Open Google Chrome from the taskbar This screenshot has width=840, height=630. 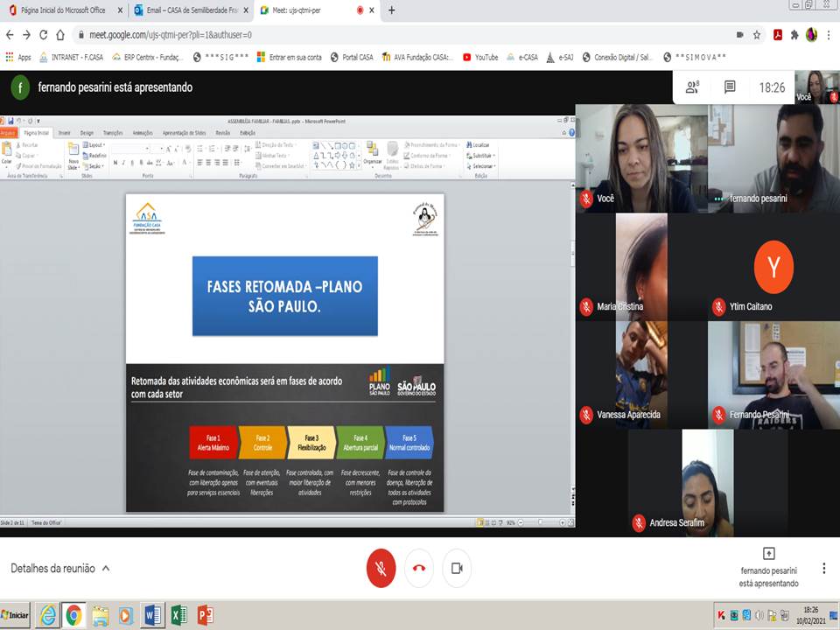(x=73, y=615)
